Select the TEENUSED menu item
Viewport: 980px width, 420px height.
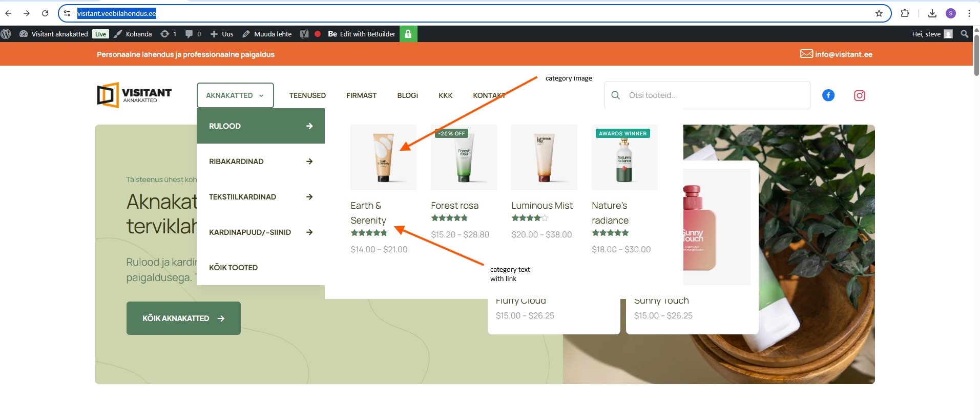click(x=307, y=95)
